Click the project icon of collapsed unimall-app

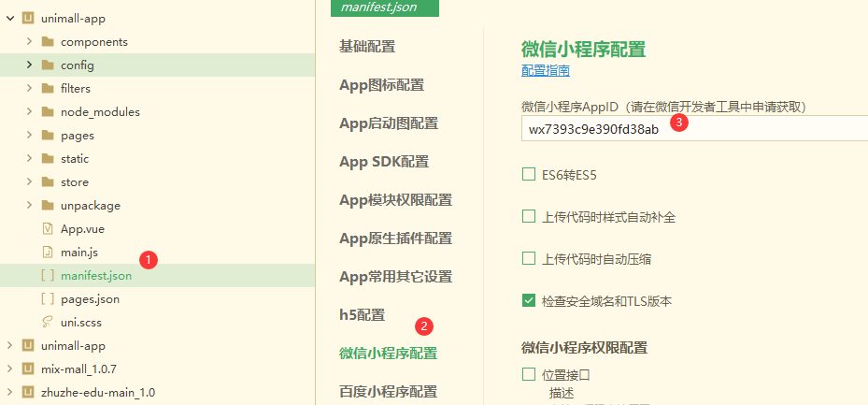[28, 346]
